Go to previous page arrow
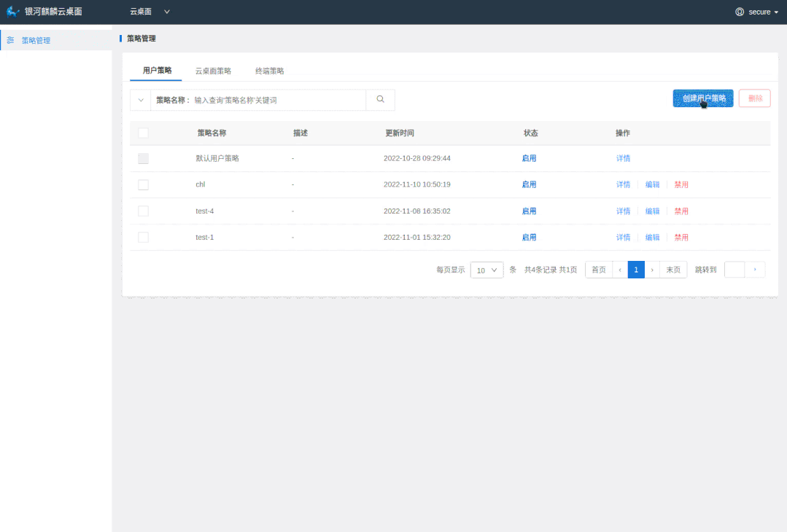This screenshot has width=787, height=532. click(620, 270)
